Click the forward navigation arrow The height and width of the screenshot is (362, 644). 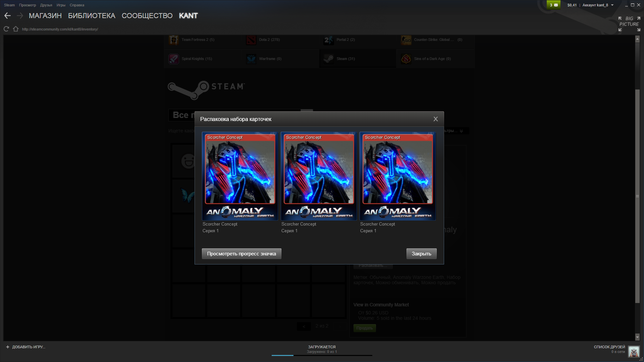20,16
